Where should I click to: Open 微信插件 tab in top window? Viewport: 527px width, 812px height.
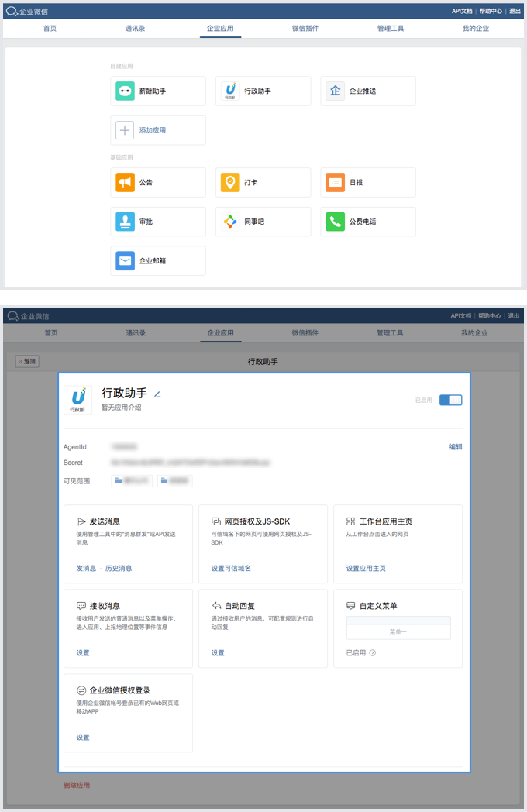305,29
